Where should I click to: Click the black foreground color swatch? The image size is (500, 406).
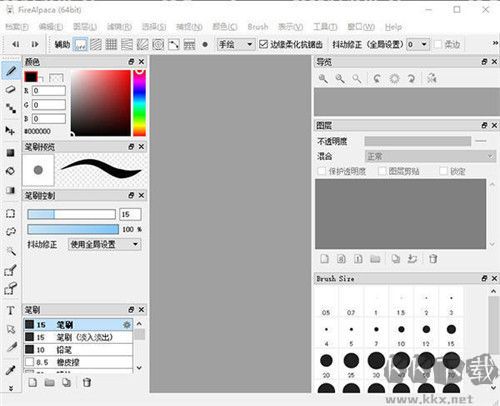coord(31,77)
